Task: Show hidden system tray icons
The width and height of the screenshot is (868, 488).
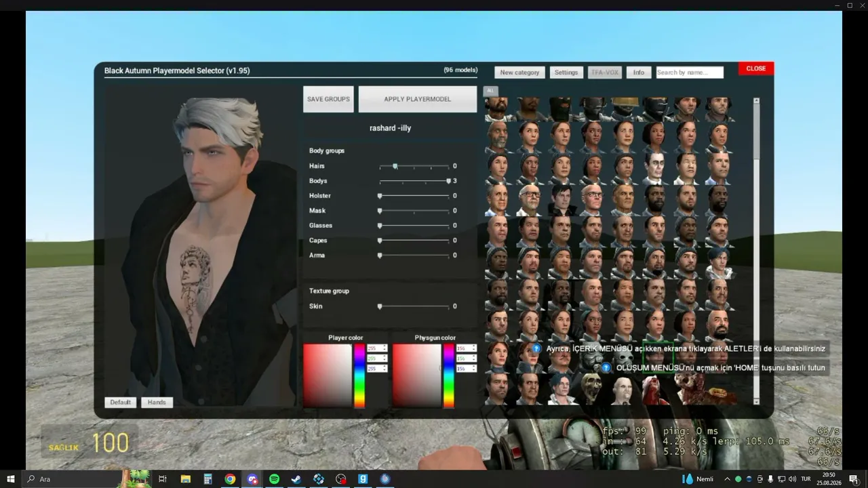Action: click(728, 479)
